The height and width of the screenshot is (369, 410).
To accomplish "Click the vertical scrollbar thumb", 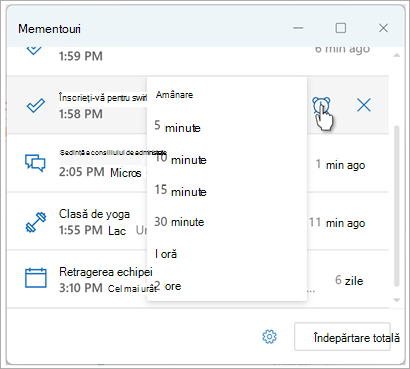I will (x=397, y=206).
